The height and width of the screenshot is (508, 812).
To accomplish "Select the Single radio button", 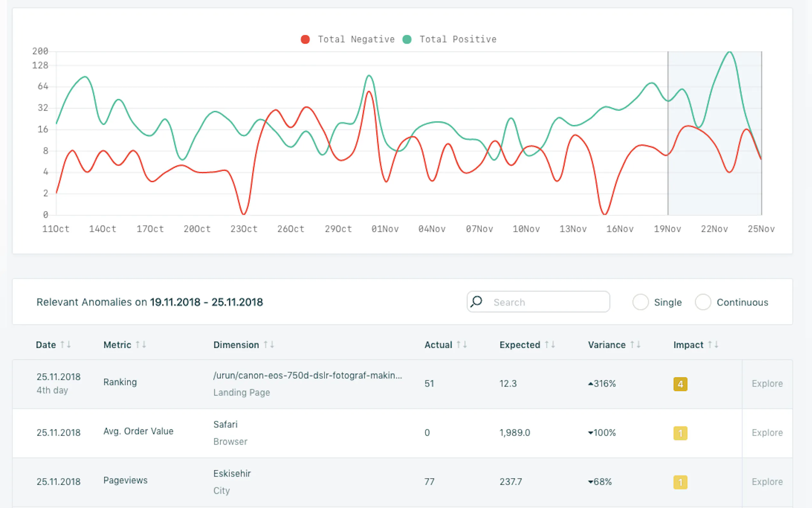I will 640,302.
